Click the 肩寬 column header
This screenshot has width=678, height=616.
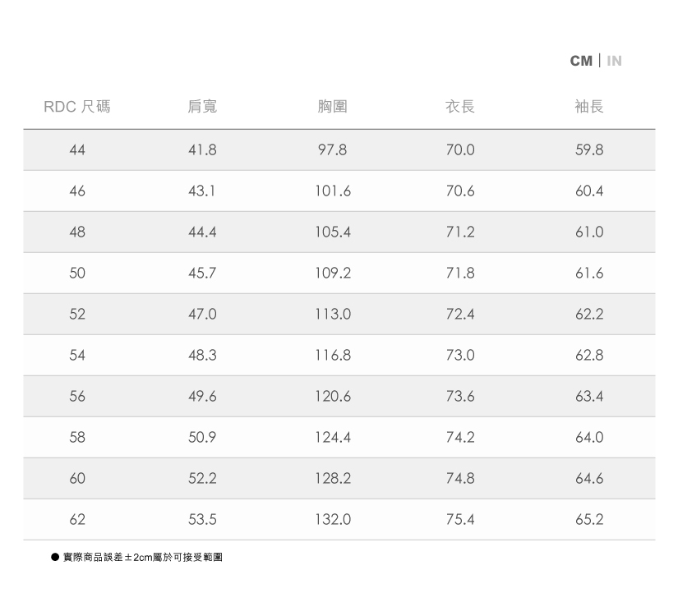click(202, 107)
